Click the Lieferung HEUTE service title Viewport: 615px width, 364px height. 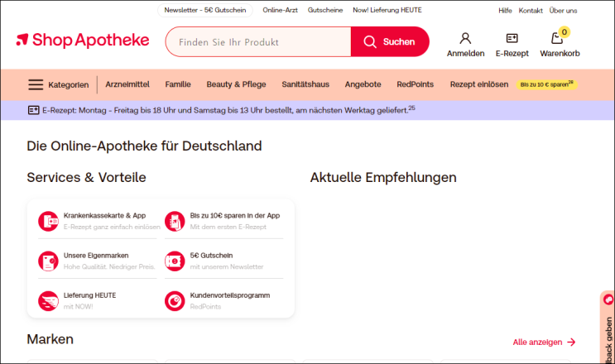click(x=90, y=295)
